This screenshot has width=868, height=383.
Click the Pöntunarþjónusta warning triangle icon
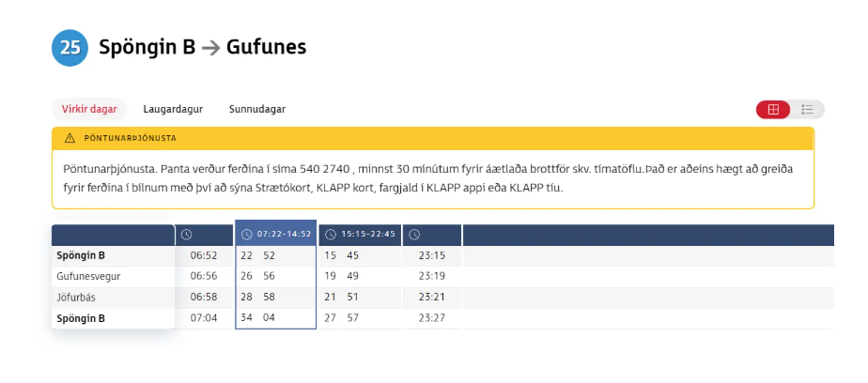pos(70,138)
